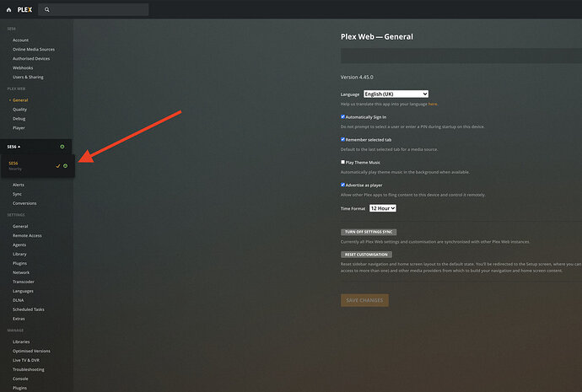
Task: Open Remote Access settings
Action: [x=27, y=235]
